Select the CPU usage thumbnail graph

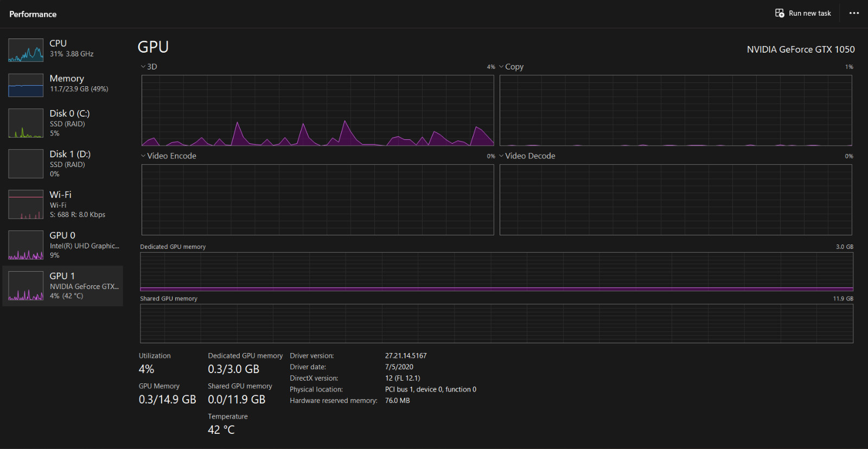[25, 50]
